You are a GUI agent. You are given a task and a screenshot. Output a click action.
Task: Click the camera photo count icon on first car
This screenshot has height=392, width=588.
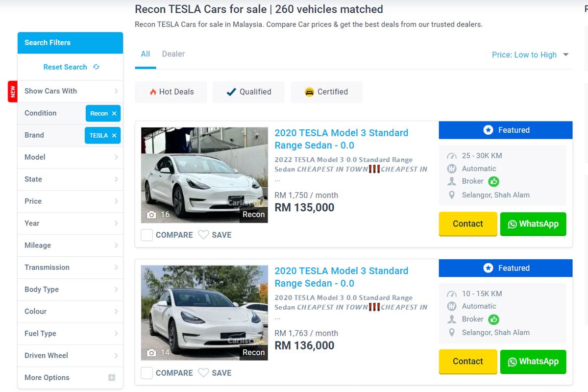(152, 215)
